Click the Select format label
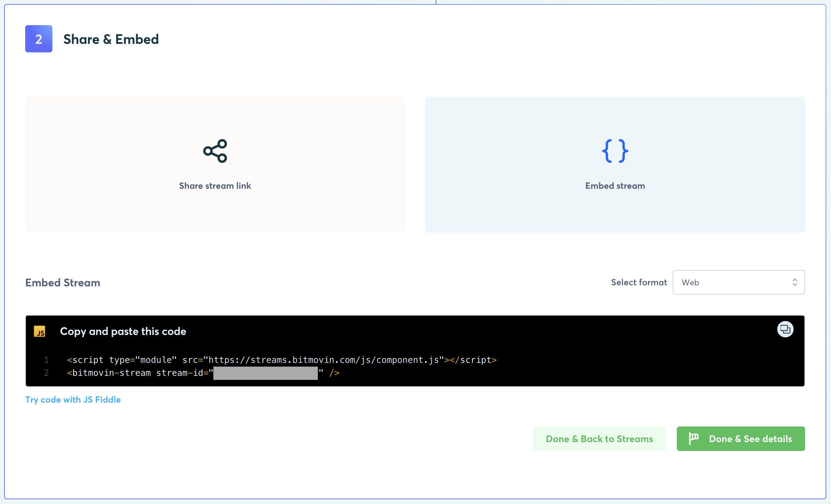 [x=639, y=282]
